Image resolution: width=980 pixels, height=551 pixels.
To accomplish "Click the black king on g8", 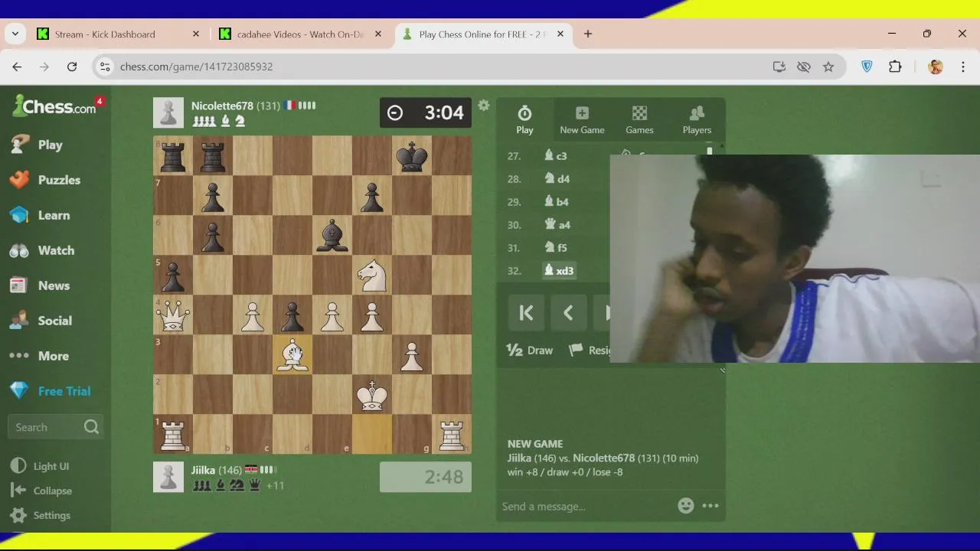I will (412, 155).
